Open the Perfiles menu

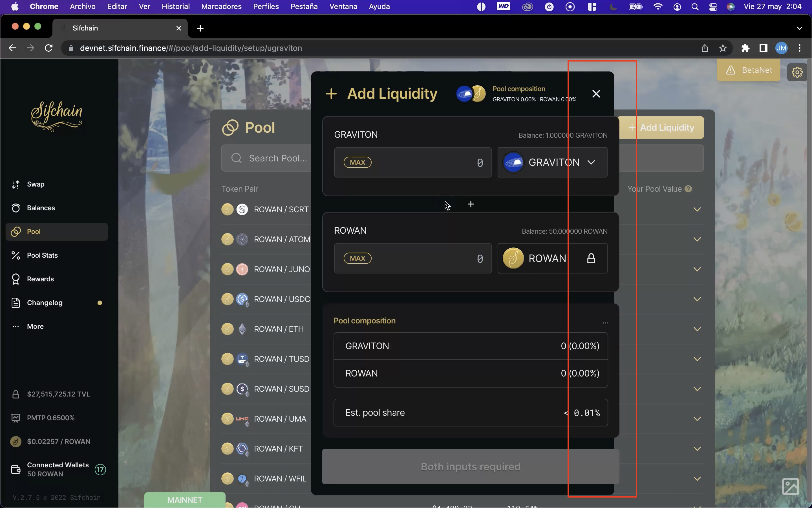tap(266, 6)
